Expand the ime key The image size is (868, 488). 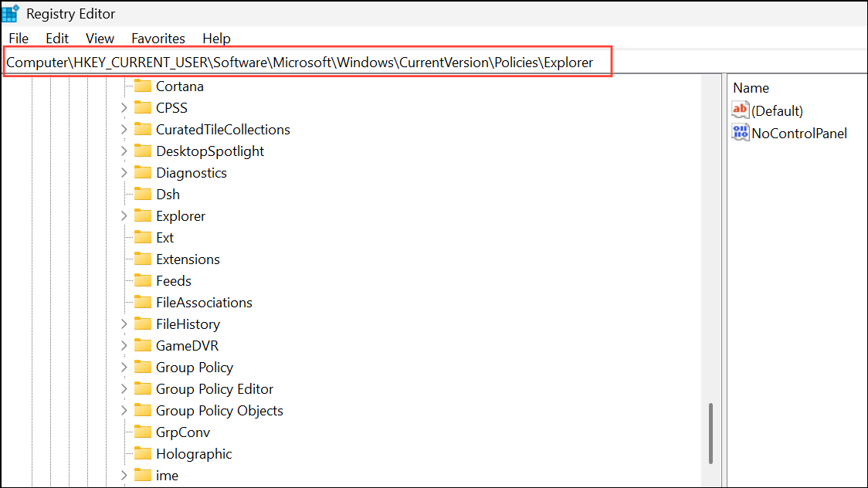pyautogui.click(x=124, y=476)
